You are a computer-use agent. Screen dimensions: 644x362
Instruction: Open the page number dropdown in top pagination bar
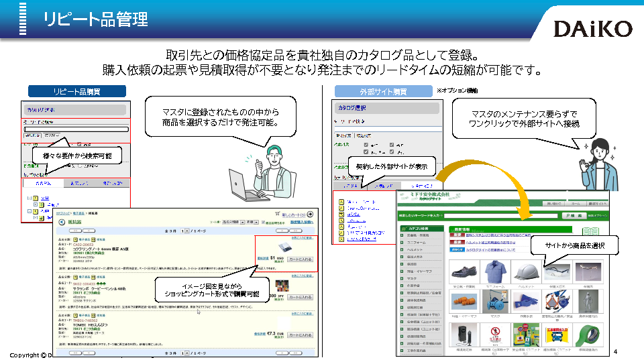(189, 230)
